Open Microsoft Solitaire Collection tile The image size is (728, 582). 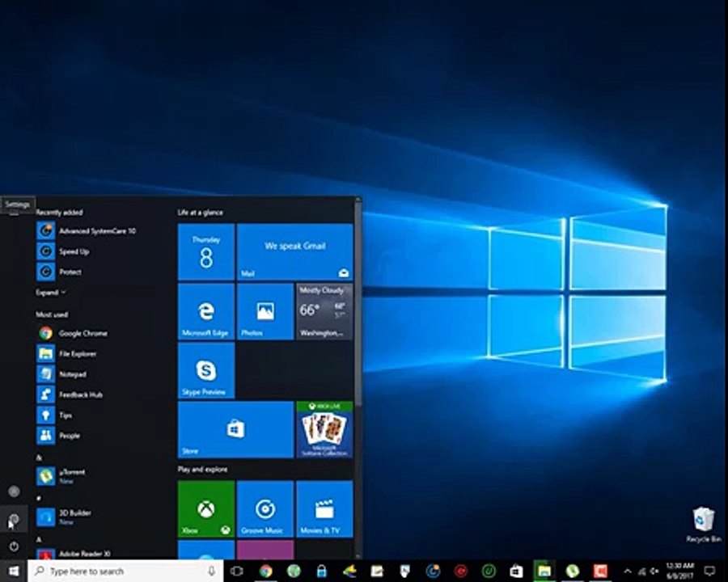tap(324, 430)
